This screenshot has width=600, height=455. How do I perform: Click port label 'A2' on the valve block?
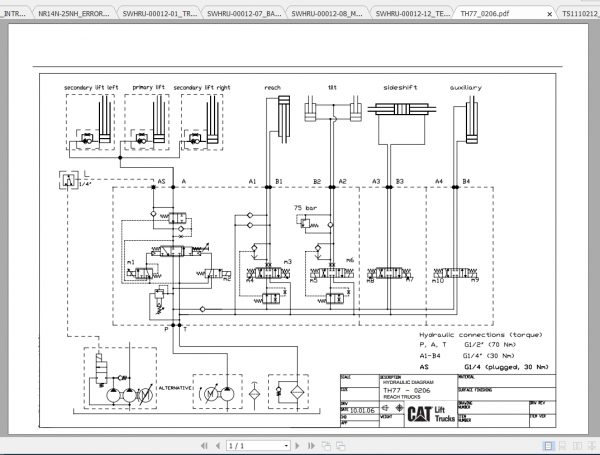tap(342, 181)
